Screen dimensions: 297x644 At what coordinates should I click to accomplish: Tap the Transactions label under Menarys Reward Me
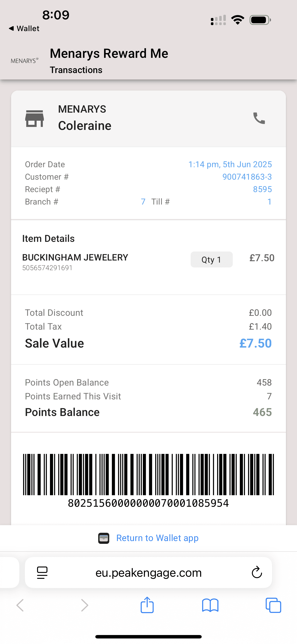(x=76, y=70)
